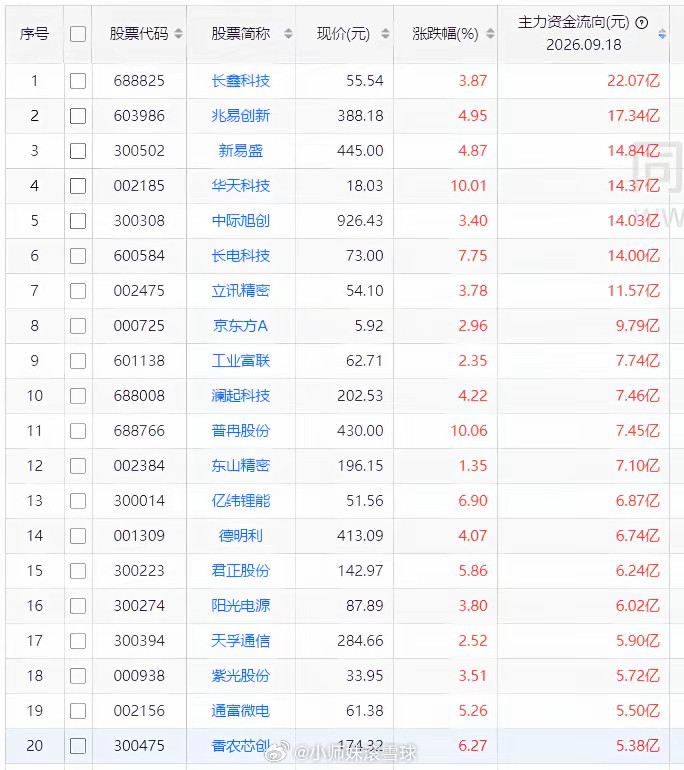Check the box for 601138 工业富联
The image size is (684, 770).
click(78, 361)
